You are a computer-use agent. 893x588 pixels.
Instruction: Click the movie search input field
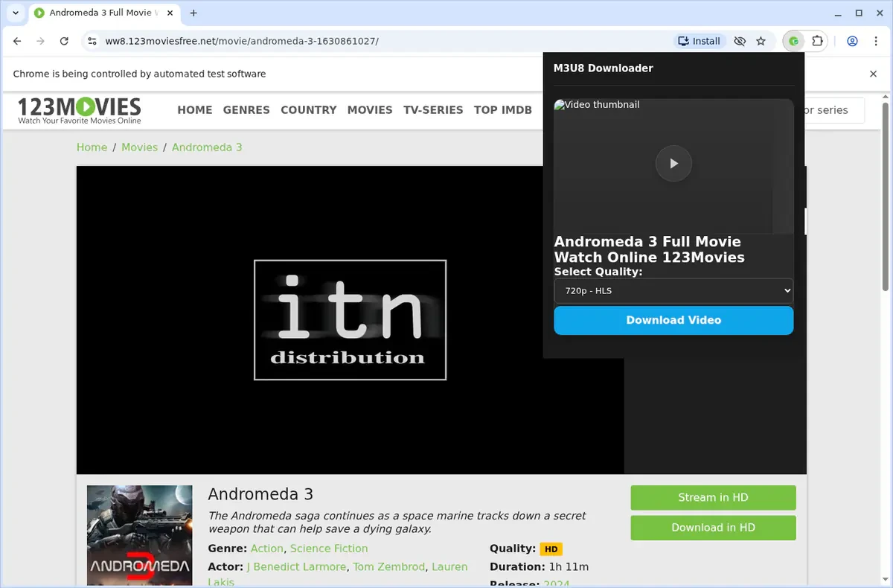[833, 110]
